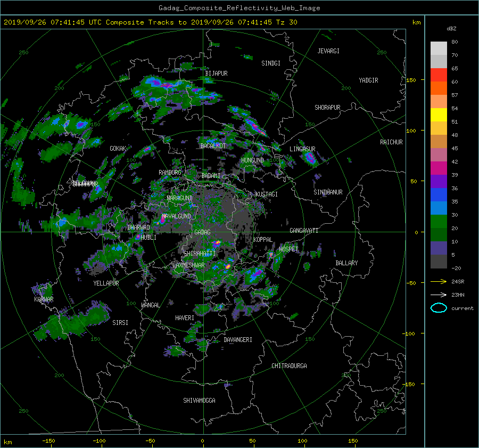Click the LAXMESHWAR city label

click(188, 265)
